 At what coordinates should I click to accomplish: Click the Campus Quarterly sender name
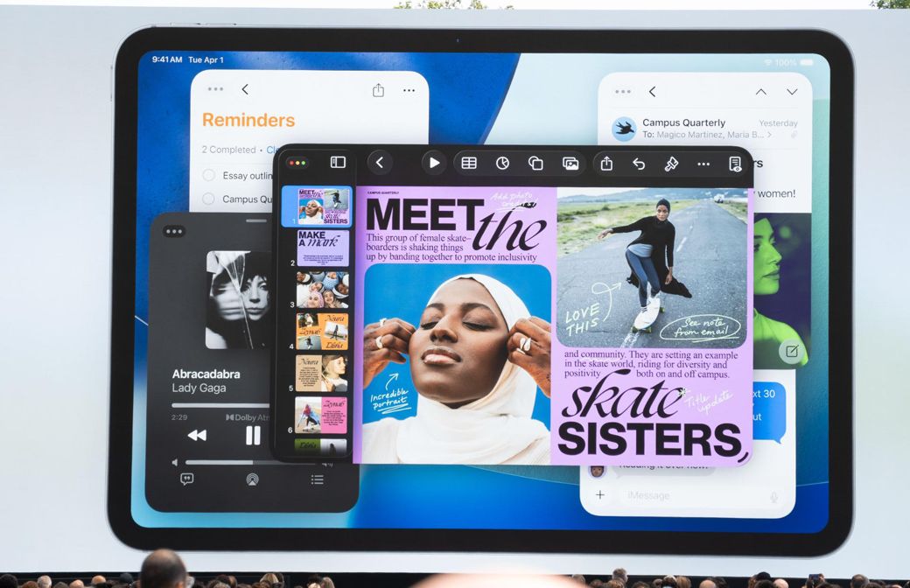683,122
